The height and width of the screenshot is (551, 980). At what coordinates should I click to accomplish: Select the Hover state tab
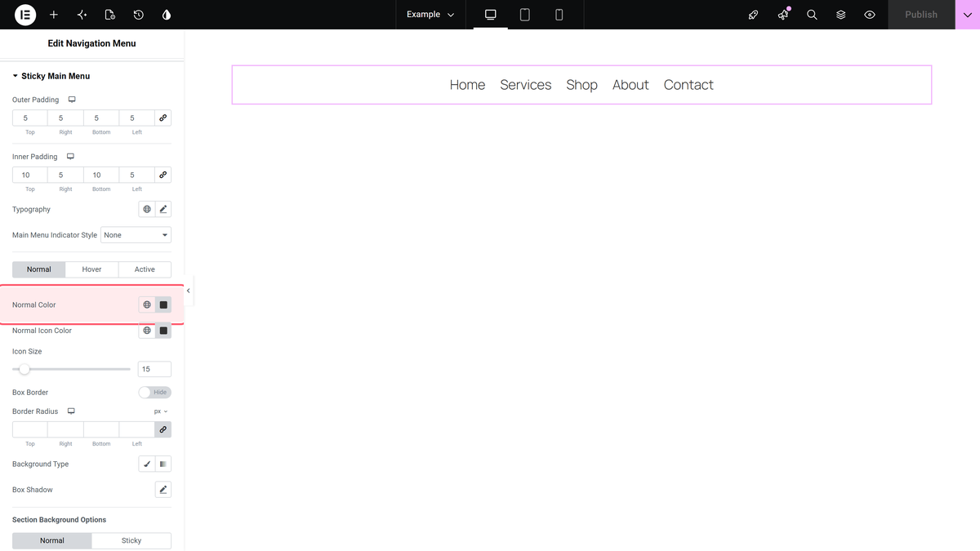coord(91,269)
